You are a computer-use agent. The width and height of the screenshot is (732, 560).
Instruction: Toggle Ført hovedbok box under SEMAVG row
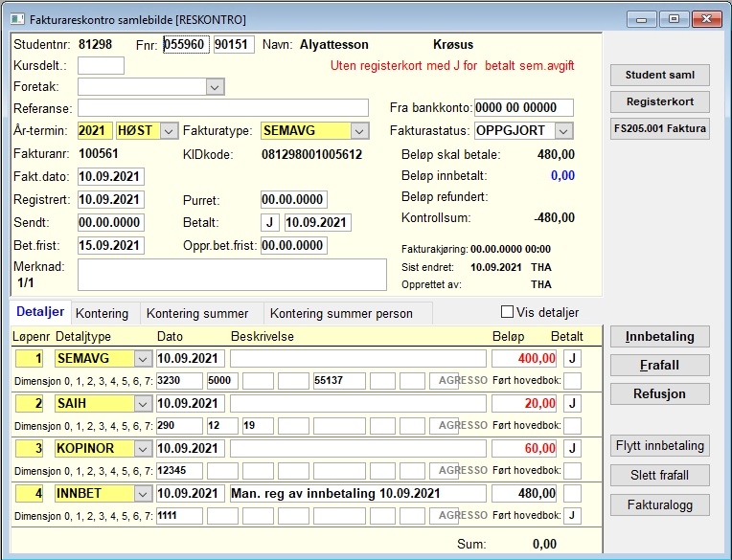click(x=572, y=380)
